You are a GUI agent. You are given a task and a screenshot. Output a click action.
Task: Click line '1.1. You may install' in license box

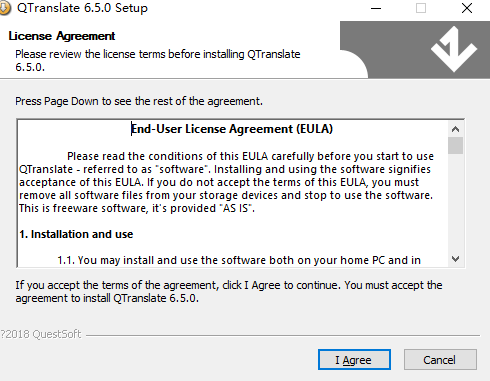[239, 260]
